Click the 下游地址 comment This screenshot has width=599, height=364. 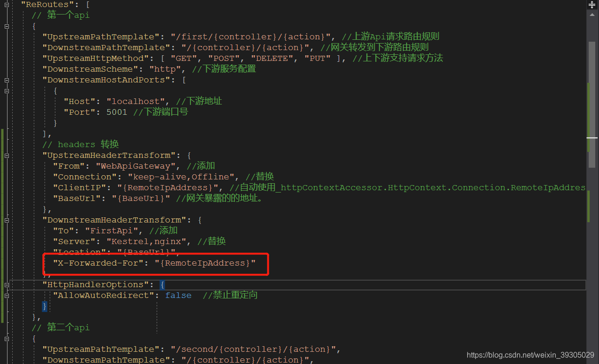coord(199,101)
